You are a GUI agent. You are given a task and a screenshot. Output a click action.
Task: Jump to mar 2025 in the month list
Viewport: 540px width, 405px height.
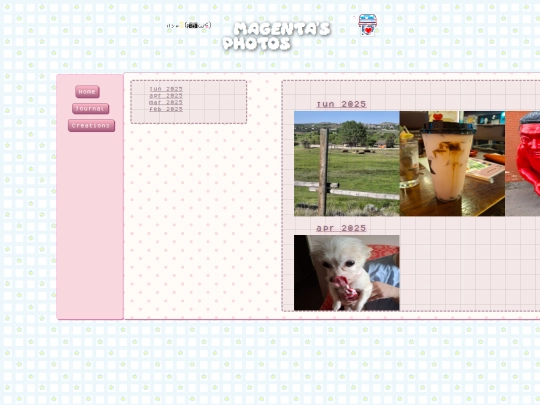point(166,102)
